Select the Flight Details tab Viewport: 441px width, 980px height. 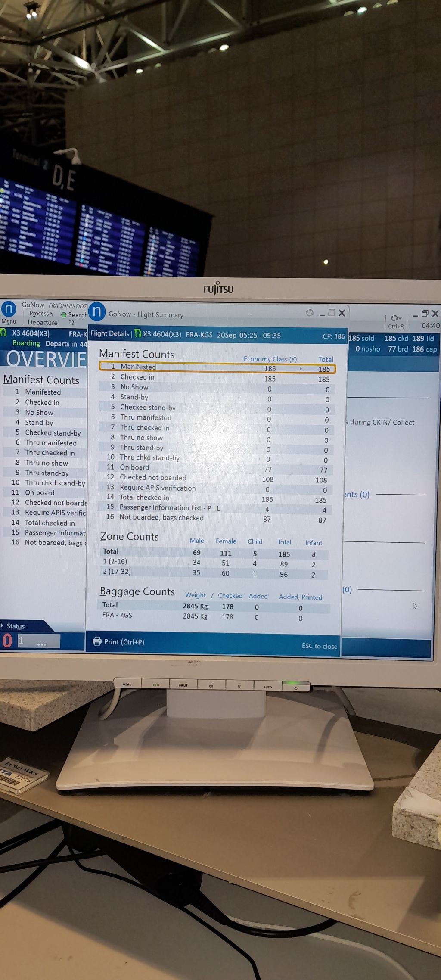coord(109,334)
